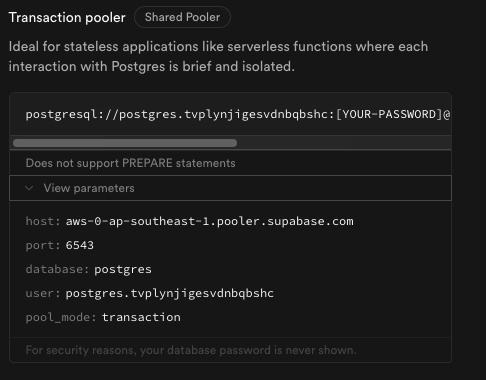Click the postgresql connection string text
The height and width of the screenshot is (380, 486).
tap(238, 114)
